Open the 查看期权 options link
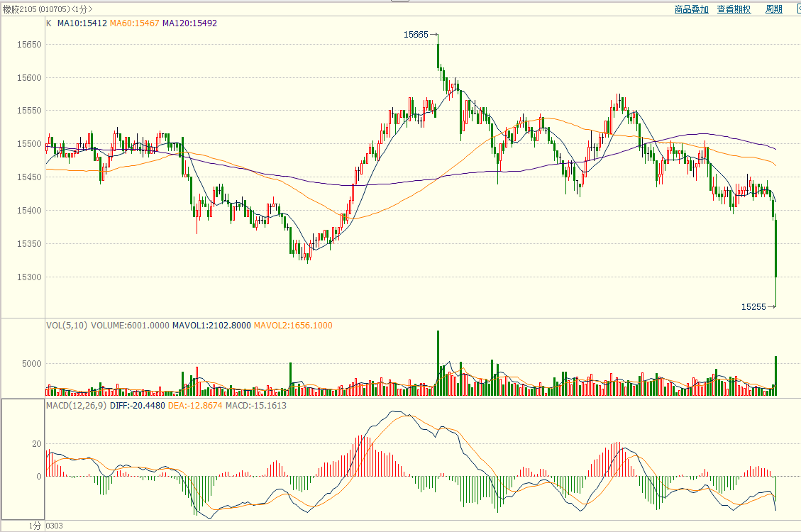This screenshot has height=532, width=801. 734,9
